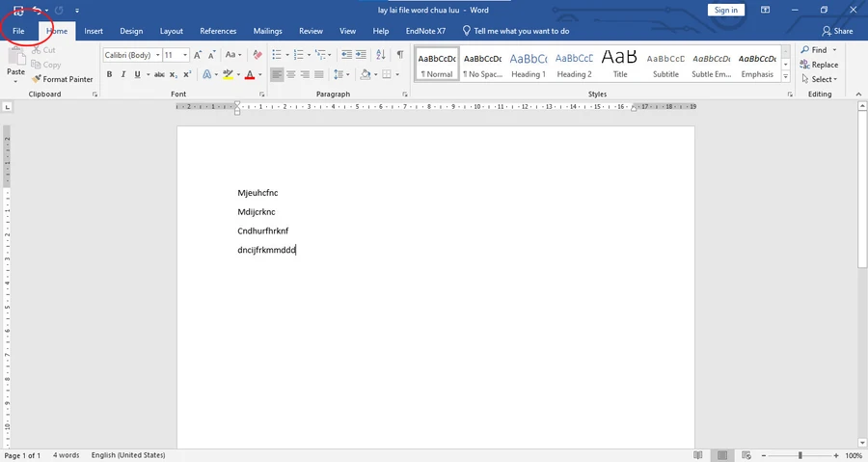Toggle Underline formatting
The image size is (868, 462).
coord(137,74)
